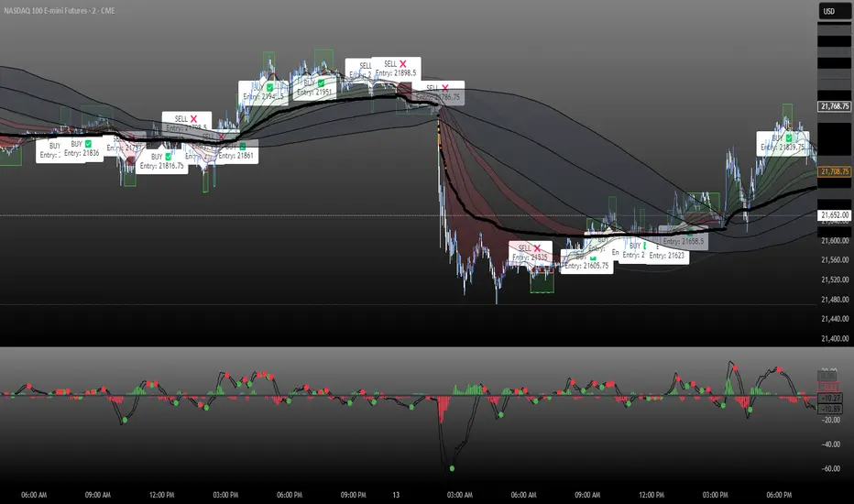854x504 pixels.
Task: Click the BUY signal label Entry 21839.75
Action: (x=783, y=143)
